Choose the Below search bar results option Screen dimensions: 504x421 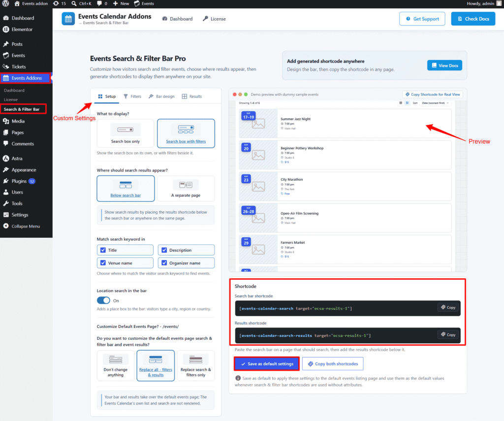click(x=126, y=189)
